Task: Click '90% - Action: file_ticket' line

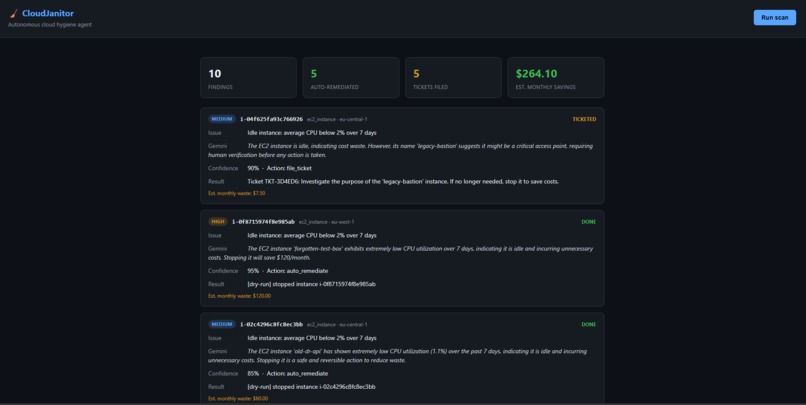Action: pos(279,168)
